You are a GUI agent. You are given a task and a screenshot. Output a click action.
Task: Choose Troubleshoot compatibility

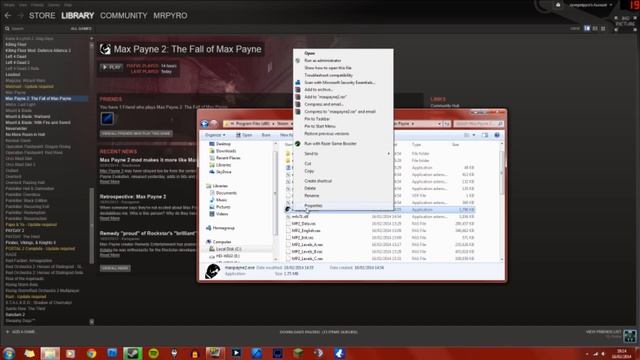coord(343,75)
